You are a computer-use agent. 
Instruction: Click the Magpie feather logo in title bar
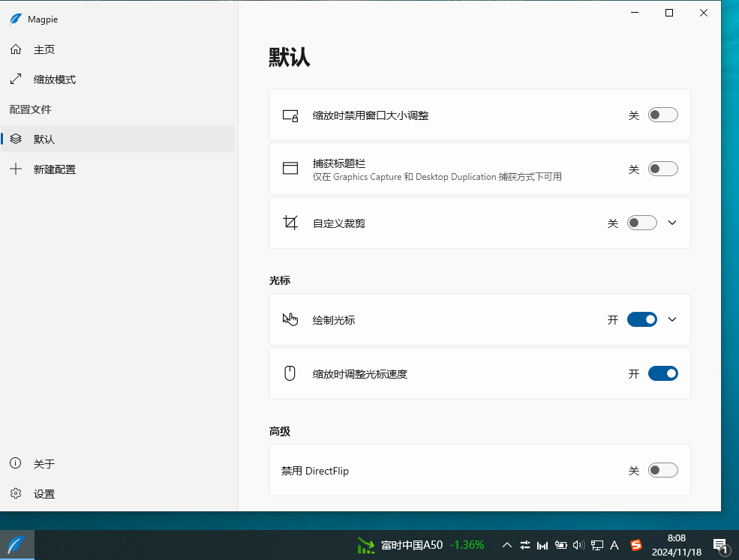[x=16, y=19]
